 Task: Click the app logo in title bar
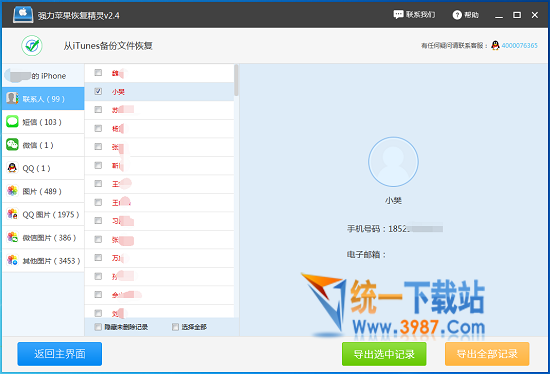tap(23, 15)
